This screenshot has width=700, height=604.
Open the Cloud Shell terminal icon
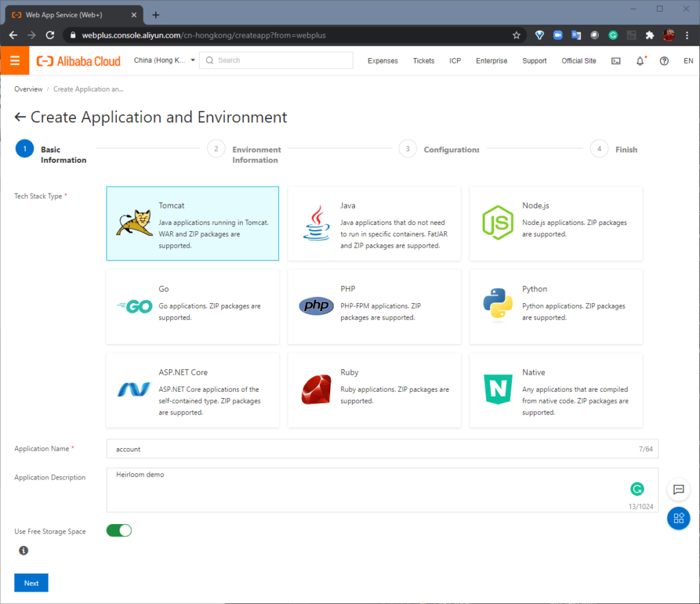point(616,61)
